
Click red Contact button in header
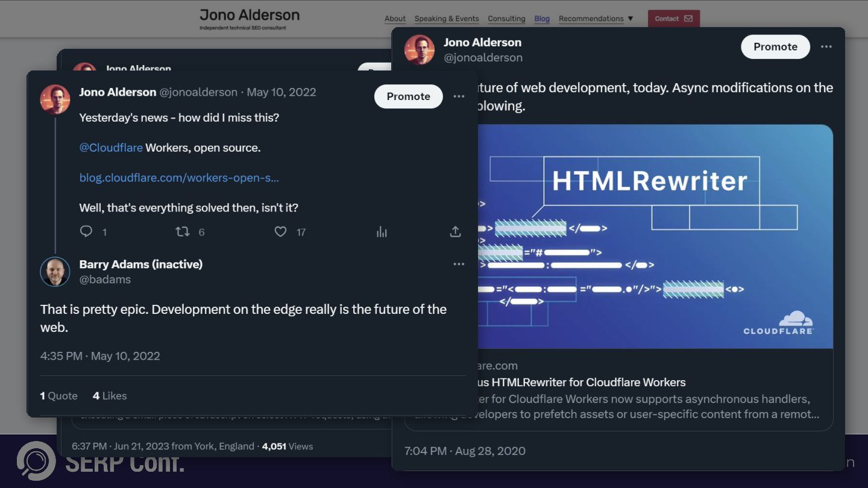(674, 19)
